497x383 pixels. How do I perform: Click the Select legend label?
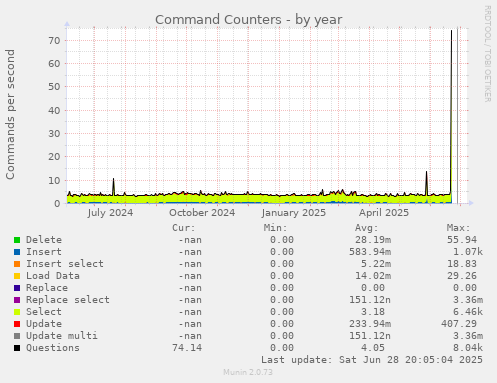tap(44, 312)
